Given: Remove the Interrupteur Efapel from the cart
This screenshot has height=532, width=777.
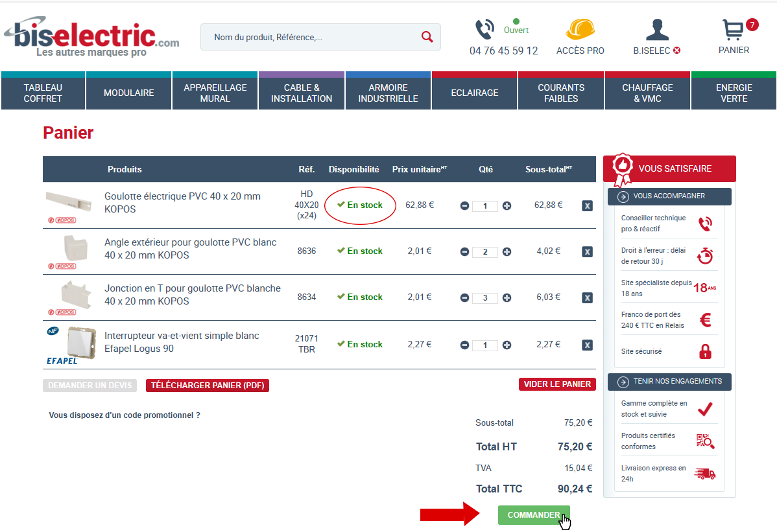Looking at the screenshot, I should tap(587, 345).
